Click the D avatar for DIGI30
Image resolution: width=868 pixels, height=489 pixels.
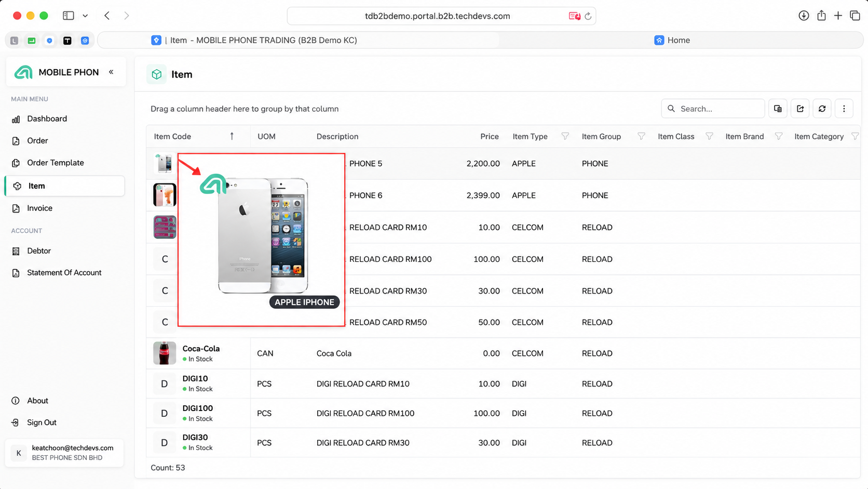(x=165, y=443)
